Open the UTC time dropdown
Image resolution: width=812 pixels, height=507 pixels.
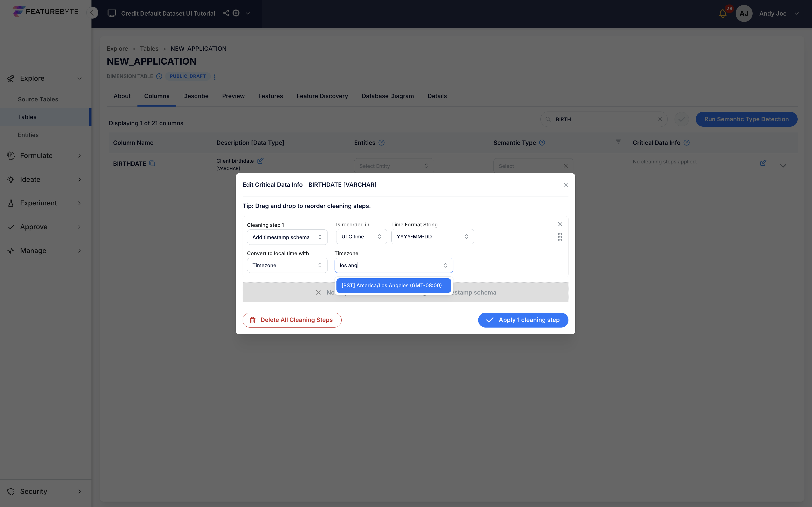point(361,237)
